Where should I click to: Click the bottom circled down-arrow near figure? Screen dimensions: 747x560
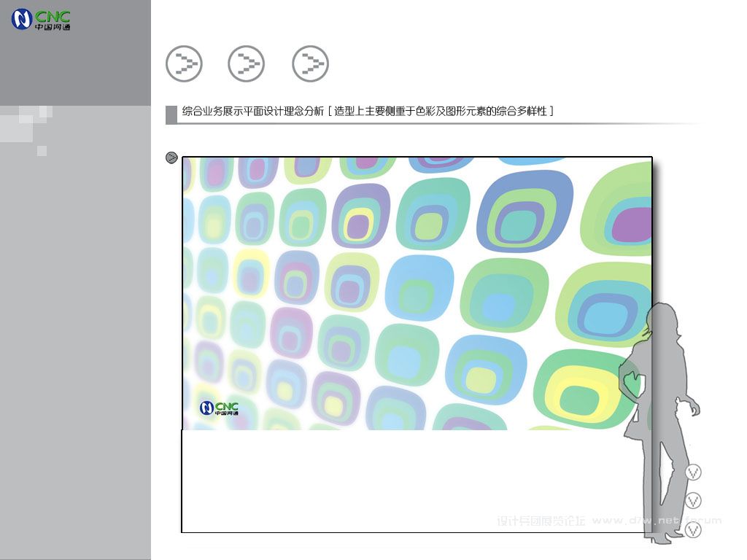[x=693, y=529]
